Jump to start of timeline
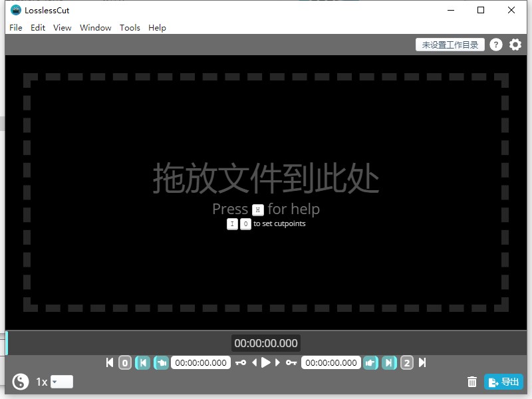Screen dimensions: 532x399 pos(110,362)
